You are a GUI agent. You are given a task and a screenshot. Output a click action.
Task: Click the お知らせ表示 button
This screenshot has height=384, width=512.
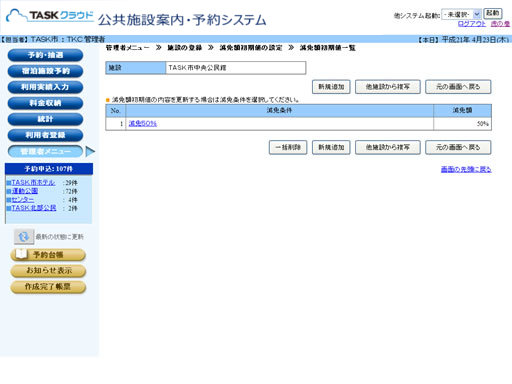(48, 271)
